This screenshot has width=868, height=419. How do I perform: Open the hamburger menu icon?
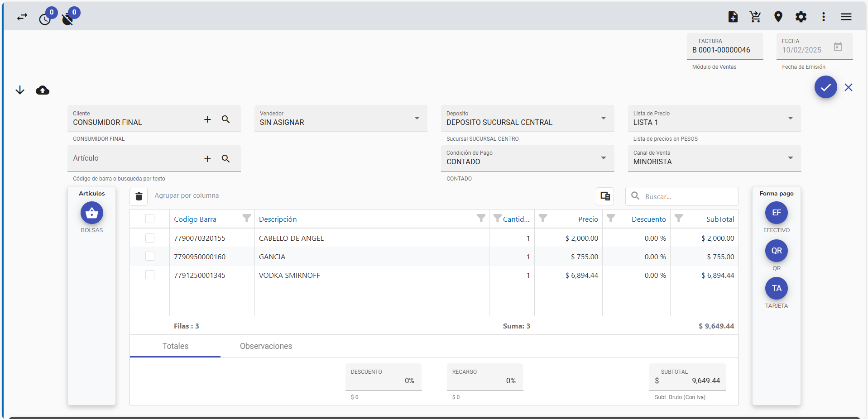pyautogui.click(x=846, y=17)
